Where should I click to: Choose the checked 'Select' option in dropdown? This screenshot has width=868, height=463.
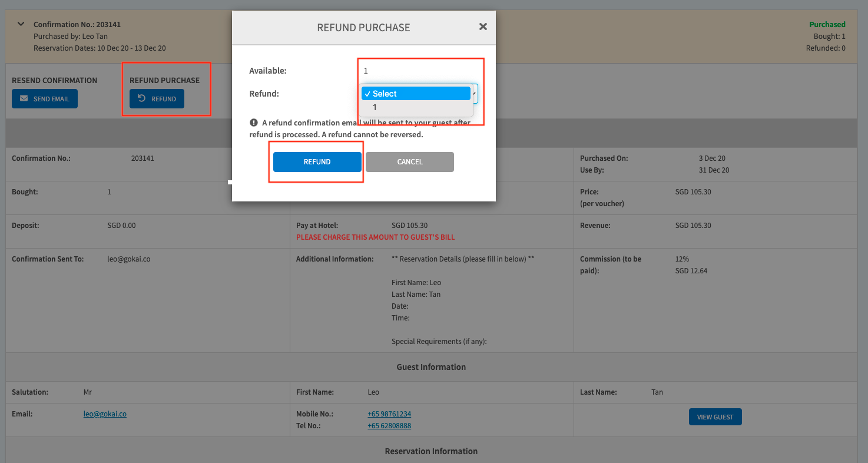[x=416, y=94]
